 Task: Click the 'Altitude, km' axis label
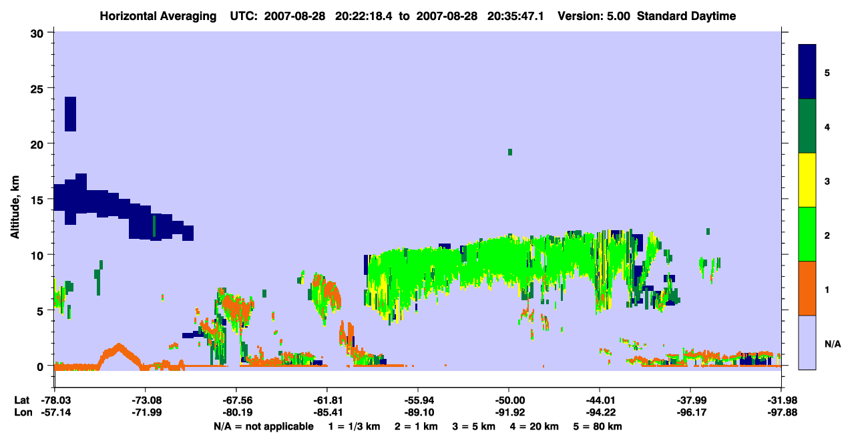click(14, 207)
